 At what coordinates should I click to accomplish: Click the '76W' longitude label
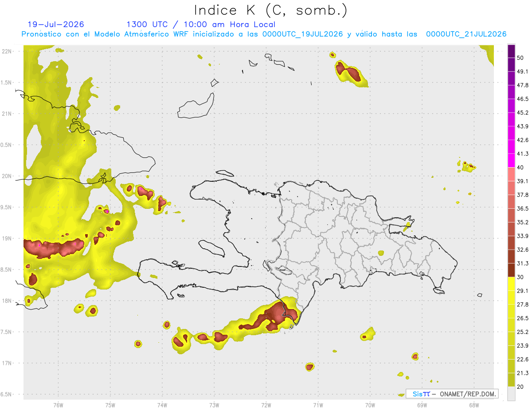58,405
